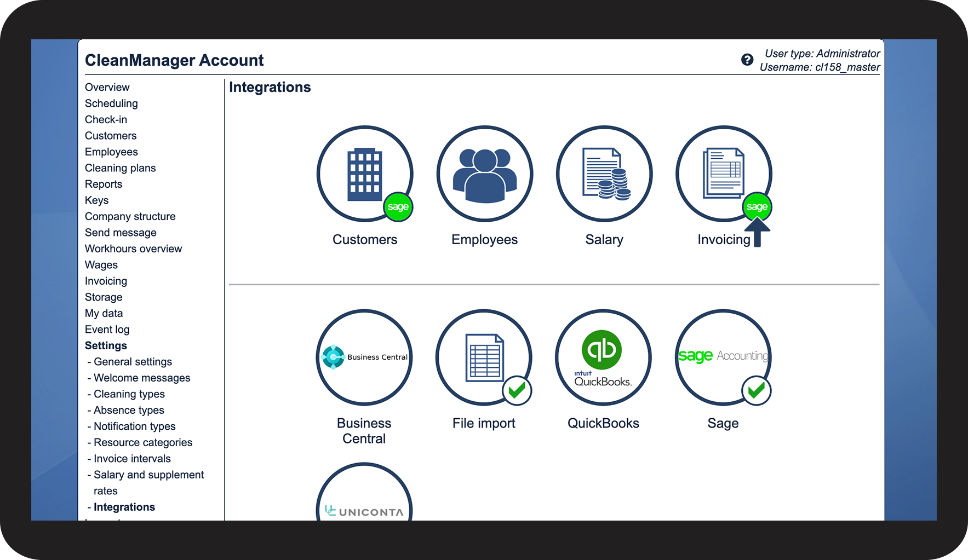Viewport: 968px width, 560px height.
Task: Select Cleaning plans in the sidebar
Action: tap(121, 168)
